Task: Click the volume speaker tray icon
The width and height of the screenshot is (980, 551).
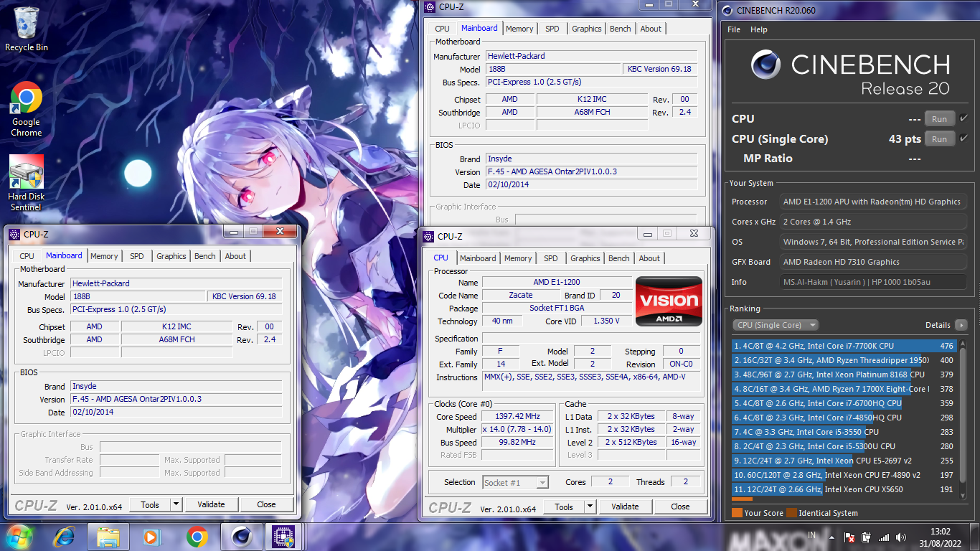Action: click(x=901, y=537)
